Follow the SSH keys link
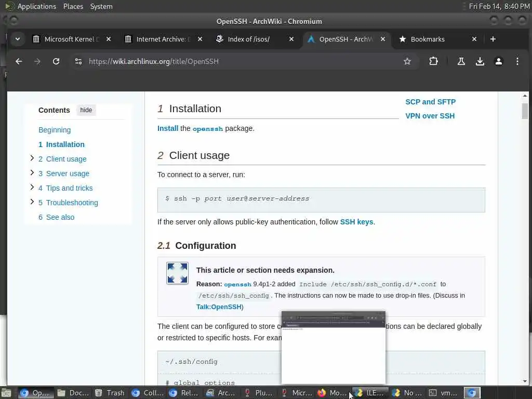This screenshot has width=532, height=399. (x=356, y=222)
